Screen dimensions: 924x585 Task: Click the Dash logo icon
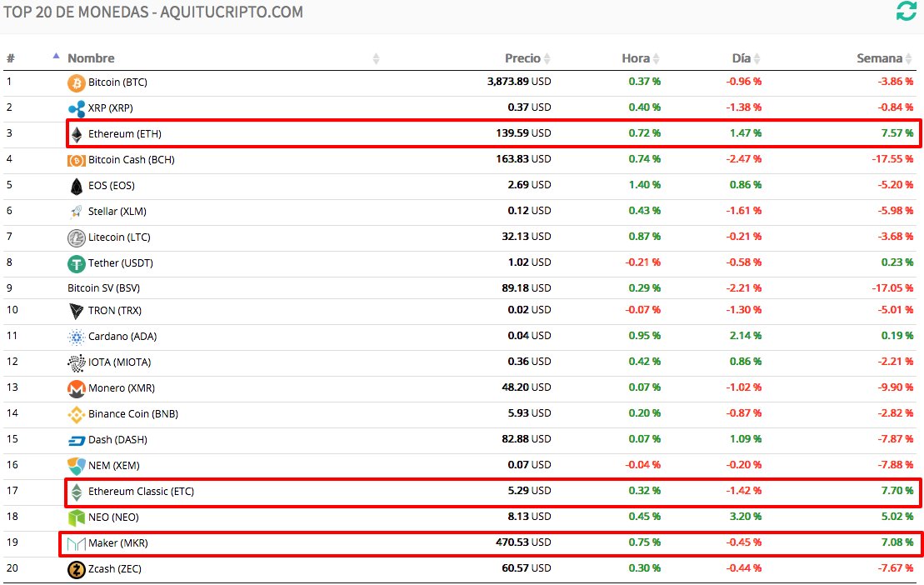pyautogui.click(x=76, y=441)
